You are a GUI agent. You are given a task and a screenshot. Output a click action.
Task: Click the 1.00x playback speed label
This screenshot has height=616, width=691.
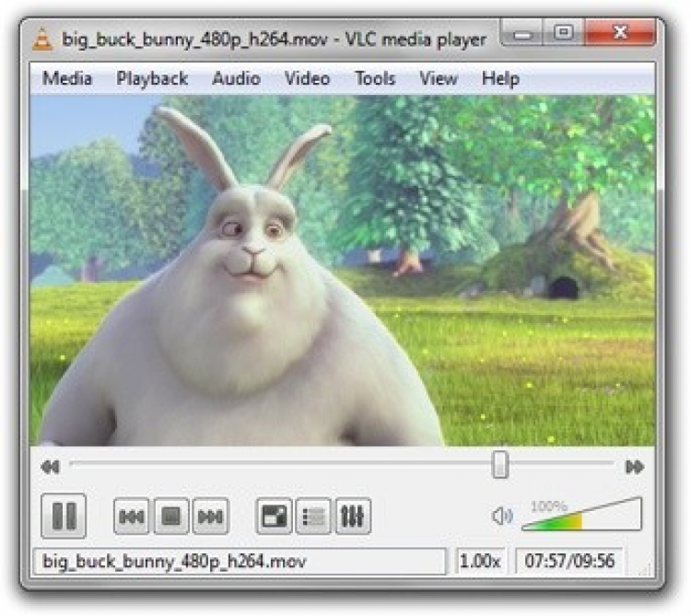click(x=480, y=561)
